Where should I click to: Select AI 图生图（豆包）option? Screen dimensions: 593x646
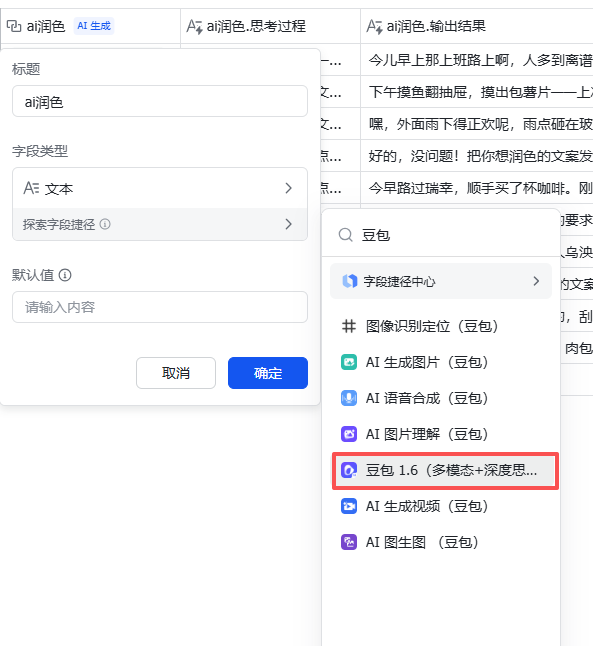(x=441, y=542)
